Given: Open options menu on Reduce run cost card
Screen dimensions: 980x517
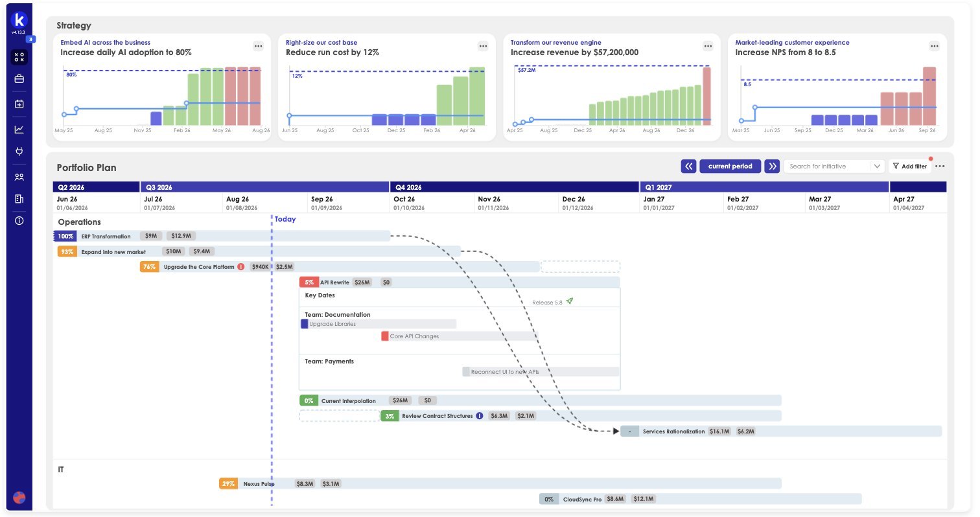Looking at the screenshot, I should pyautogui.click(x=483, y=46).
